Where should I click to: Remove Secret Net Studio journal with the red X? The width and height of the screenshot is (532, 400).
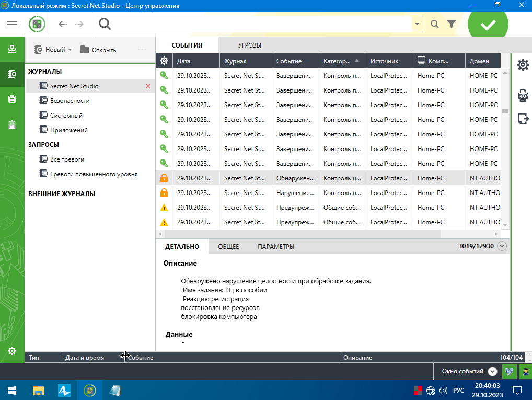coord(148,86)
